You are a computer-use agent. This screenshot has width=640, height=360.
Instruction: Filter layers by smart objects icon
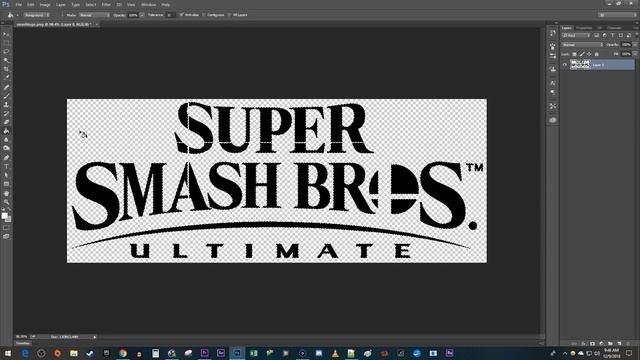pos(629,36)
